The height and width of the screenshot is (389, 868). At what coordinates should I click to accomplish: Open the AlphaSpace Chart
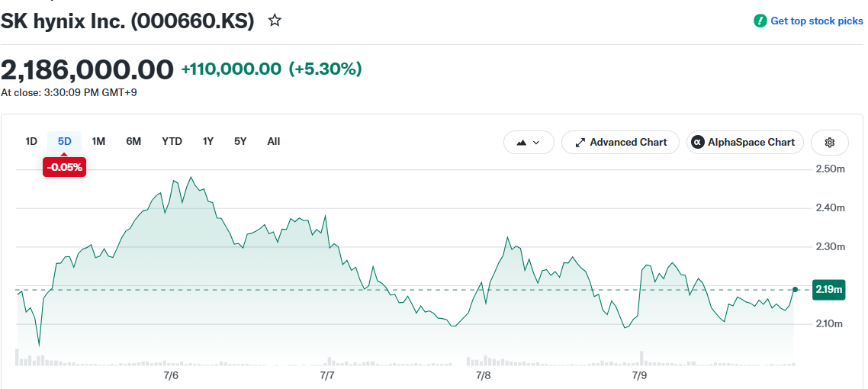[x=744, y=142]
